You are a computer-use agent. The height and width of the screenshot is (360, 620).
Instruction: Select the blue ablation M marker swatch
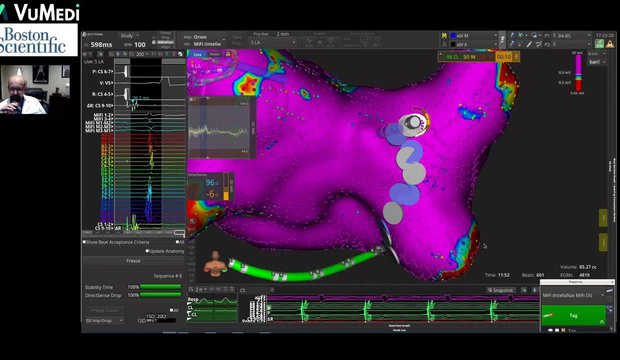(453, 36)
